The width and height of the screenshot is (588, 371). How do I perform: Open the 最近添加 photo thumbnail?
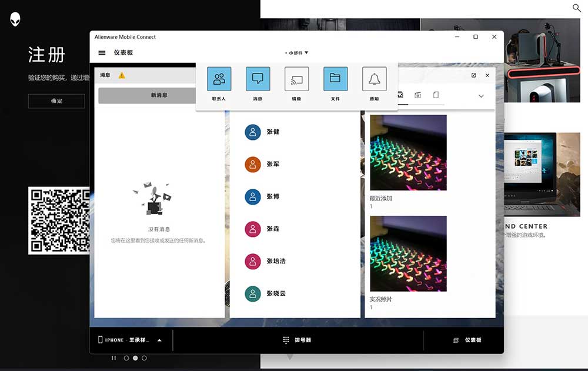click(407, 152)
